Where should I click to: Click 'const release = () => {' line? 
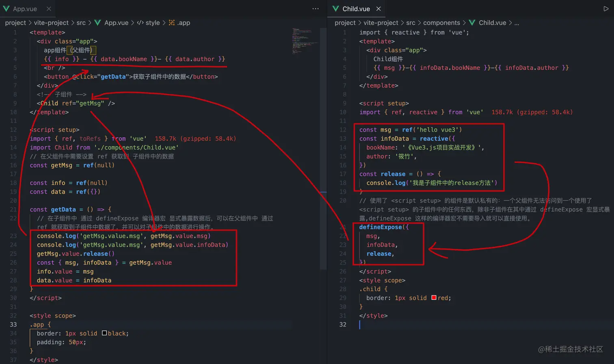400,174
